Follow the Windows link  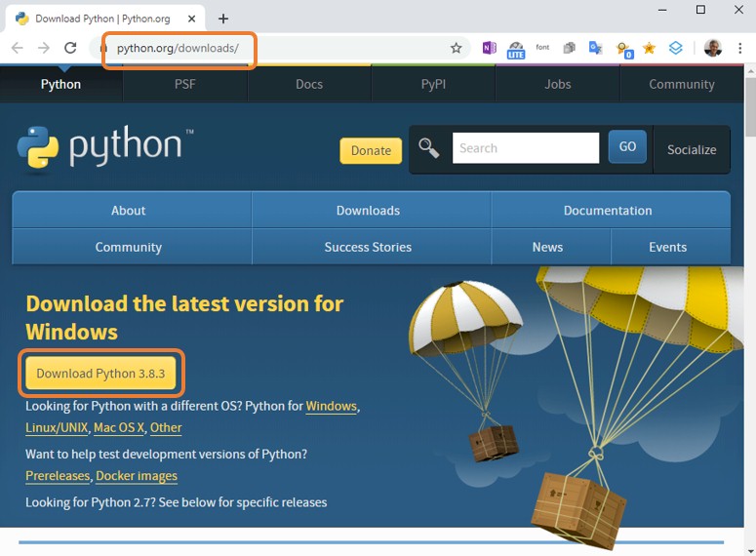pos(332,407)
